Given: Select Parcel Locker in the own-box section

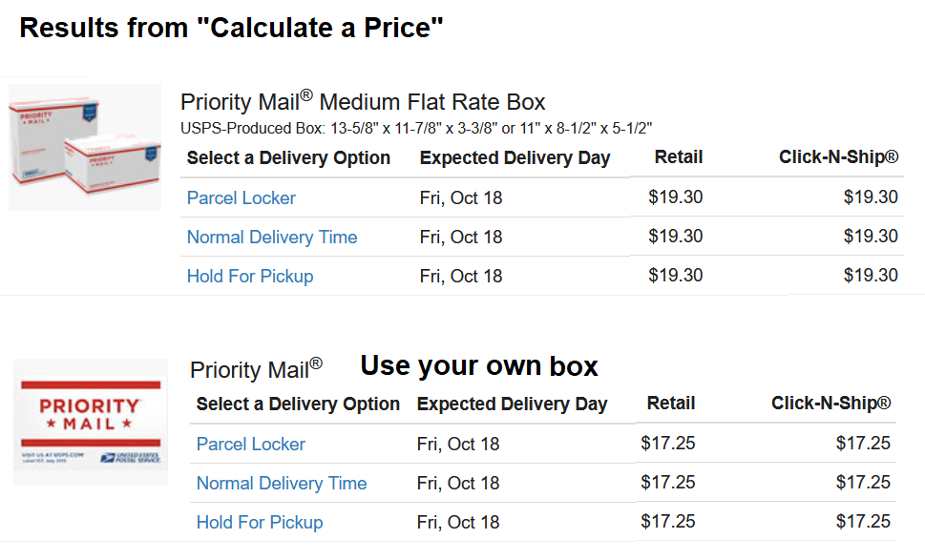Looking at the screenshot, I should [251, 445].
